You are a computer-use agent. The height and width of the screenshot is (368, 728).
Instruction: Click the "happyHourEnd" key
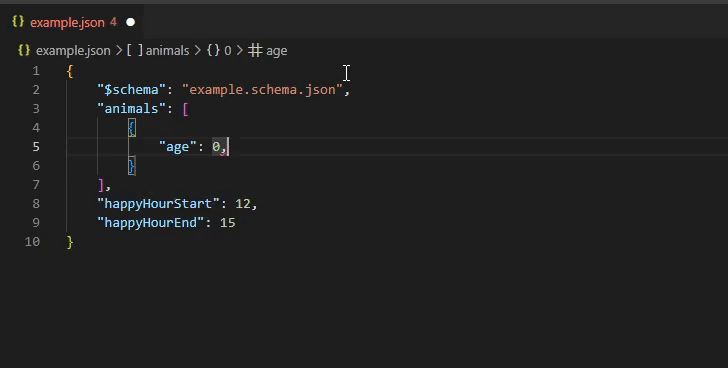(x=150, y=223)
